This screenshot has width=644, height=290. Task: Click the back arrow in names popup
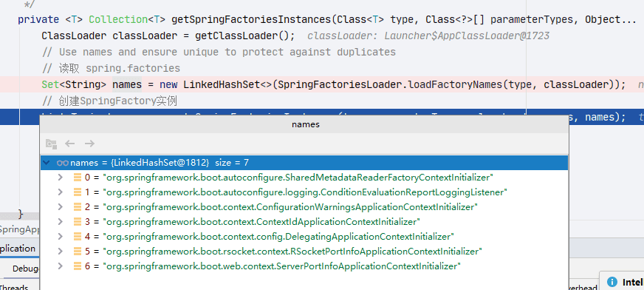tap(70, 144)
